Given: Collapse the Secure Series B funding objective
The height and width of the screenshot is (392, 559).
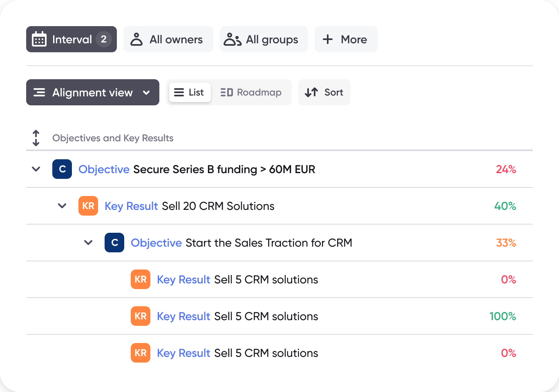Looking at the screenshot, I should [x=36, y=169].
